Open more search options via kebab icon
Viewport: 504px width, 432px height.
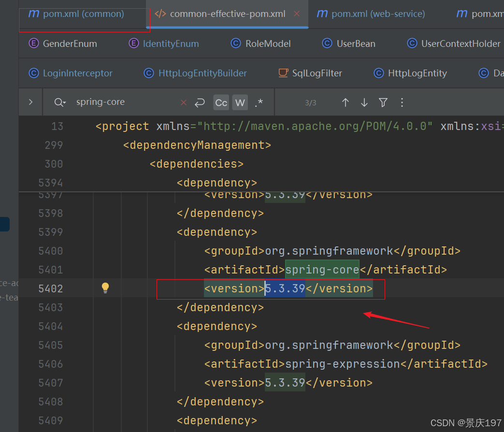point(402,102)
